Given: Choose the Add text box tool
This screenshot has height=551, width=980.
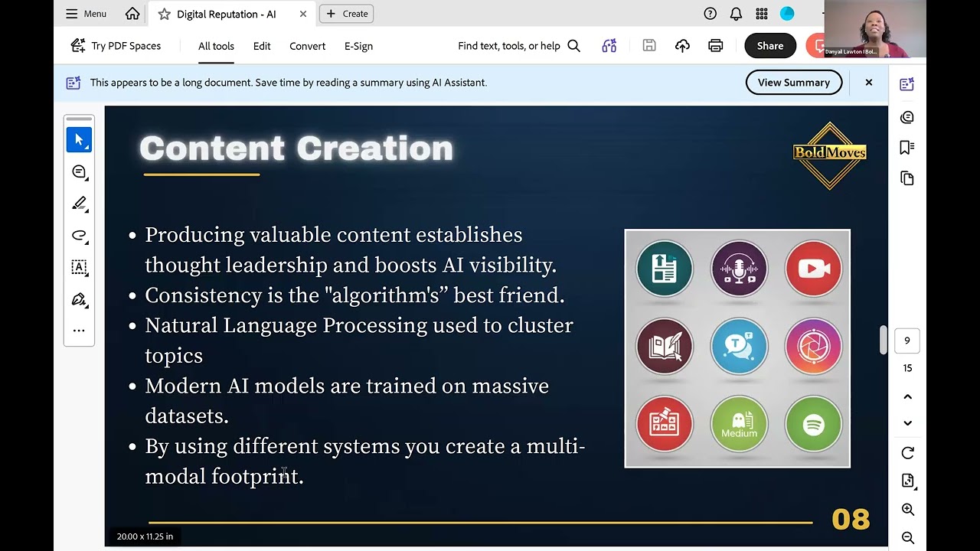Looking at the screenshot, I should [79, 267].
